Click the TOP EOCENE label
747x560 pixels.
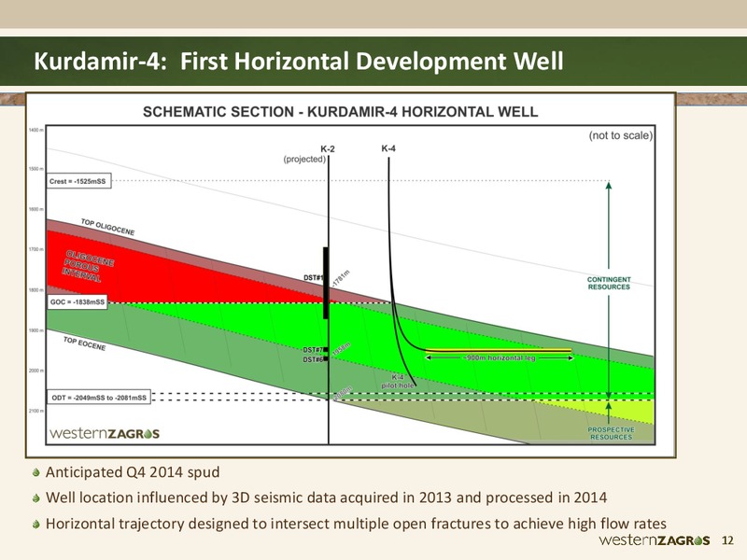tap(84, 343)
